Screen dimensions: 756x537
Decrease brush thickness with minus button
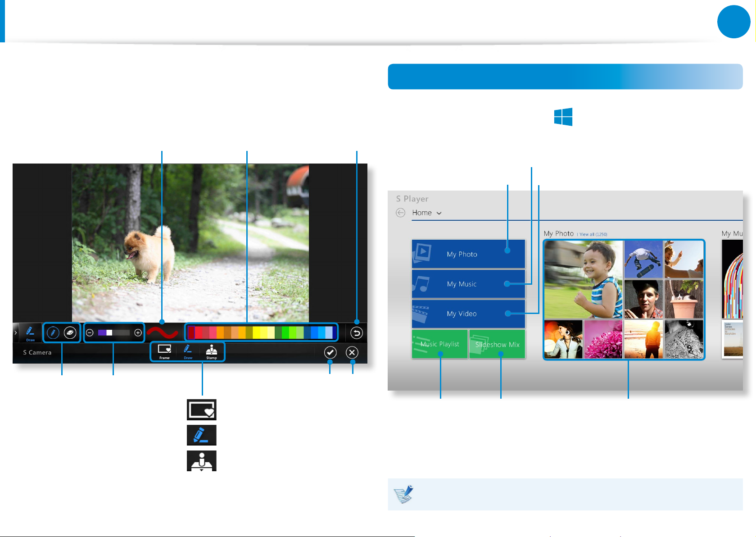pos(90,333)
